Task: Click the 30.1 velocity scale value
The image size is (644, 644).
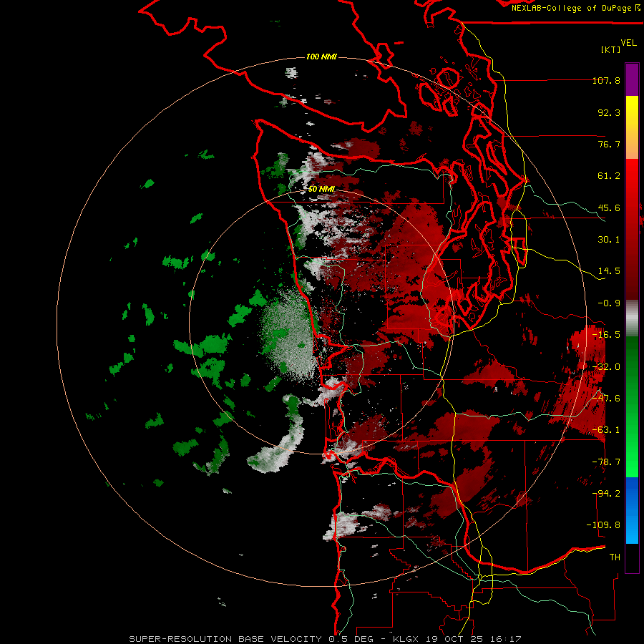Action: pyautogui.click(x=609, y=240)
